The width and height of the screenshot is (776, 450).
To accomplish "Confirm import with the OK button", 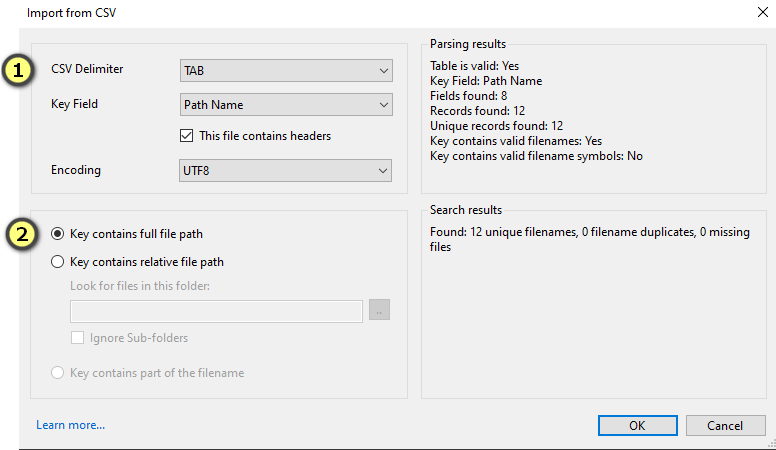I will pyautogui.click(x=637, y=425).
